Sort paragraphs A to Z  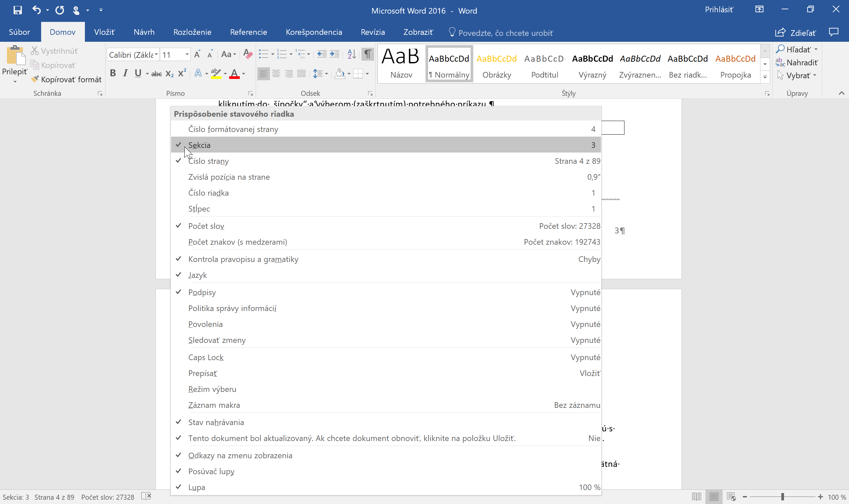(352, 54)
